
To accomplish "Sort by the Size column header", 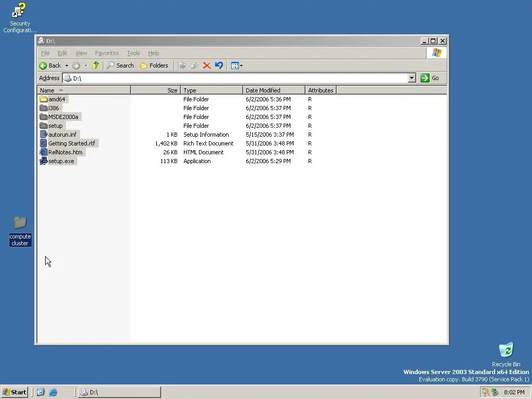I will click(x=155, y=90).
